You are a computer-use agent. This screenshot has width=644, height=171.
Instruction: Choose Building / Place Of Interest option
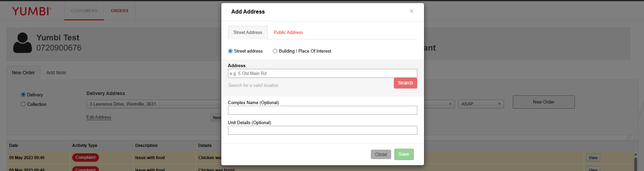[275, 51]
